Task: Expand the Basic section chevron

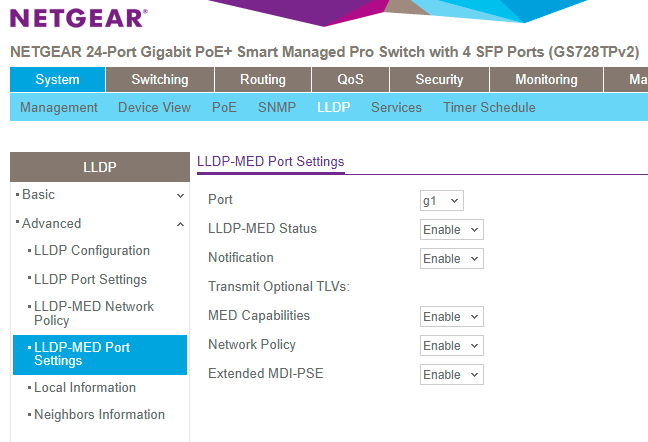Action: (180, 195)
